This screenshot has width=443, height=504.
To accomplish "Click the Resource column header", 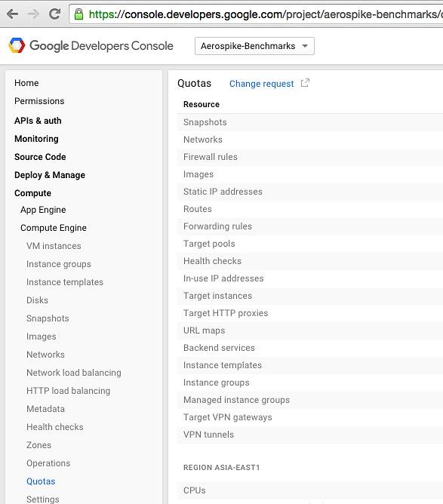I will coord(202,104).
